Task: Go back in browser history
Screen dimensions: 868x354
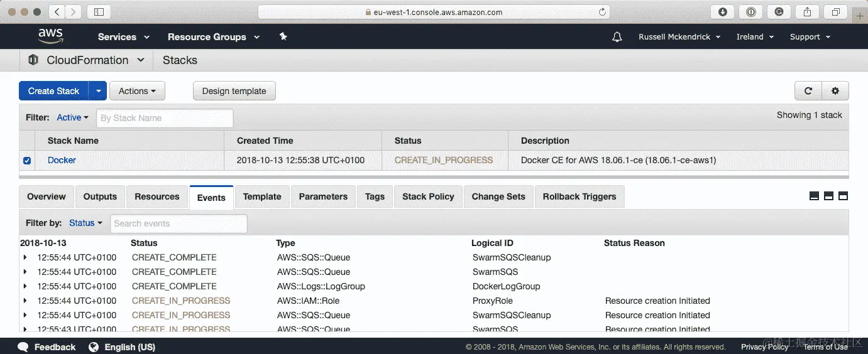Action: click(x=57, y=12)
